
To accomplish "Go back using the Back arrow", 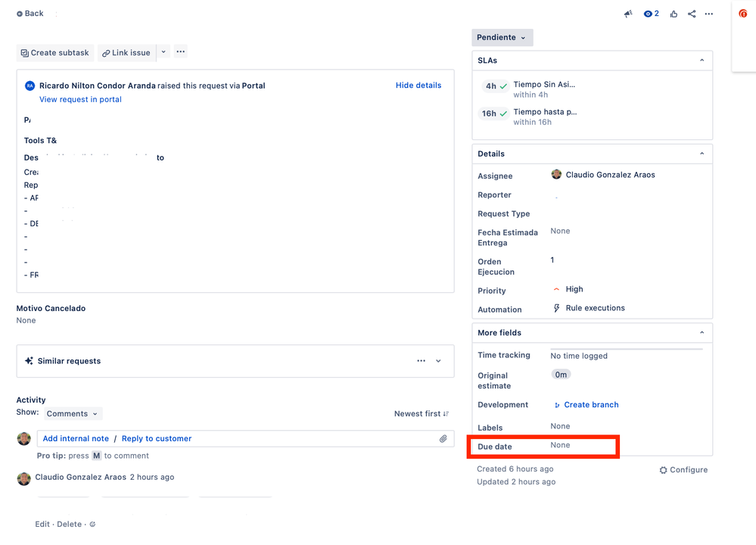I will (30, 14).
